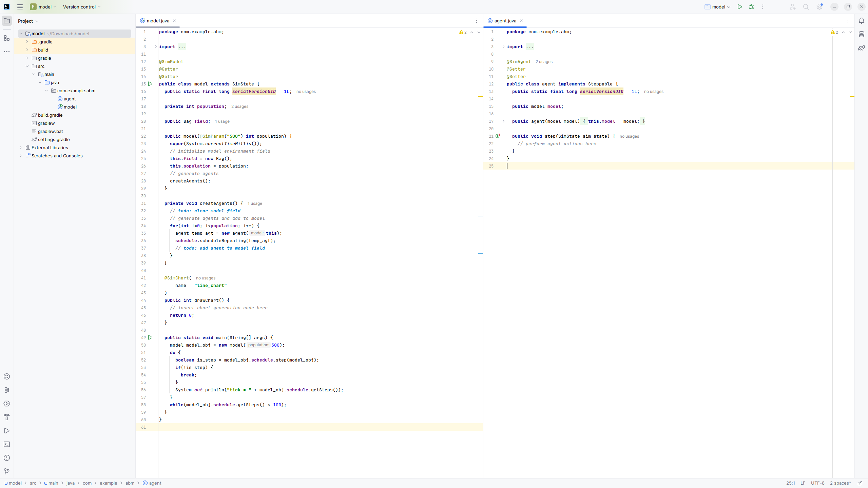Open the Build hammer tool window
This screenshot has height=488, width=868.
[x=7, y=417]
